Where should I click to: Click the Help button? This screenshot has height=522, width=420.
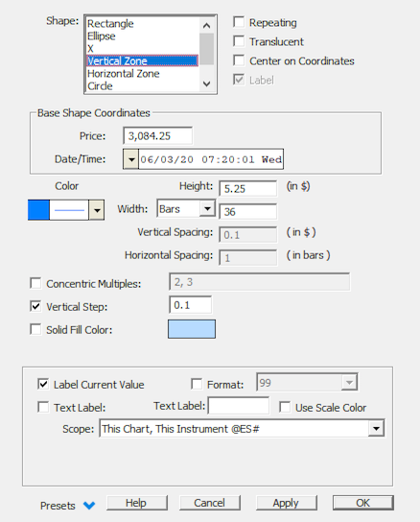click(x=137, y=503)
